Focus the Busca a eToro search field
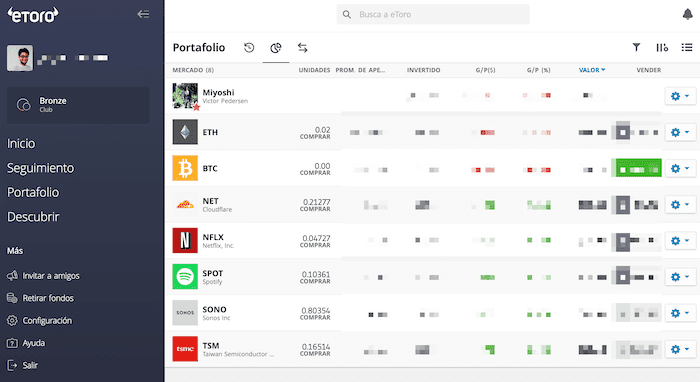Viewport: 700px width, 382px height. (x=433, y=14)
